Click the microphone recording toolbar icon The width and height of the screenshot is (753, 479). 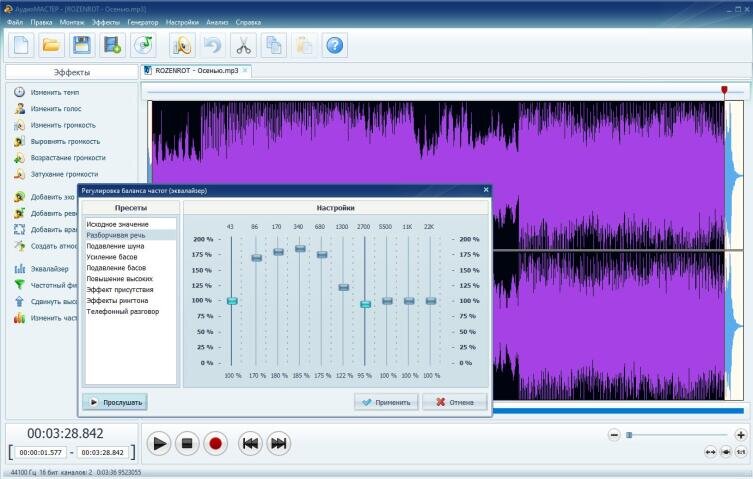click(182, 46)
